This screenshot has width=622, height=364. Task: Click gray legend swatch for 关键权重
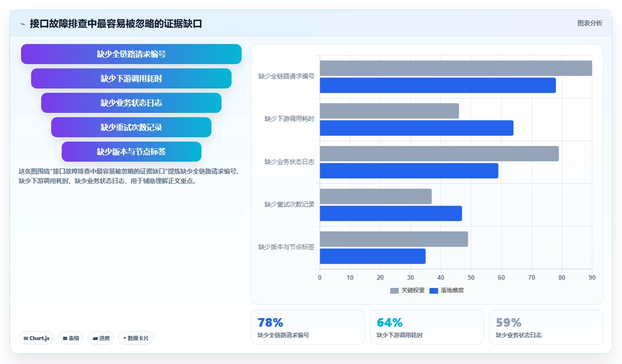pos(394,290)
